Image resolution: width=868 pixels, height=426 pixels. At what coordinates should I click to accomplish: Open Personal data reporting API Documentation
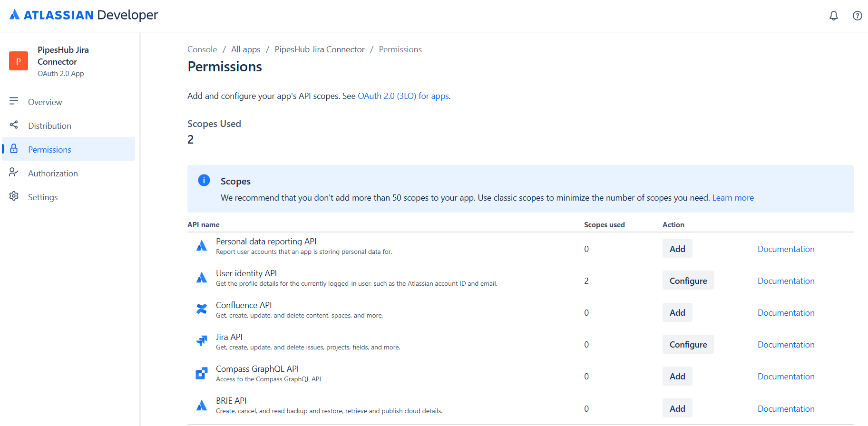click(x=786, y=249)
